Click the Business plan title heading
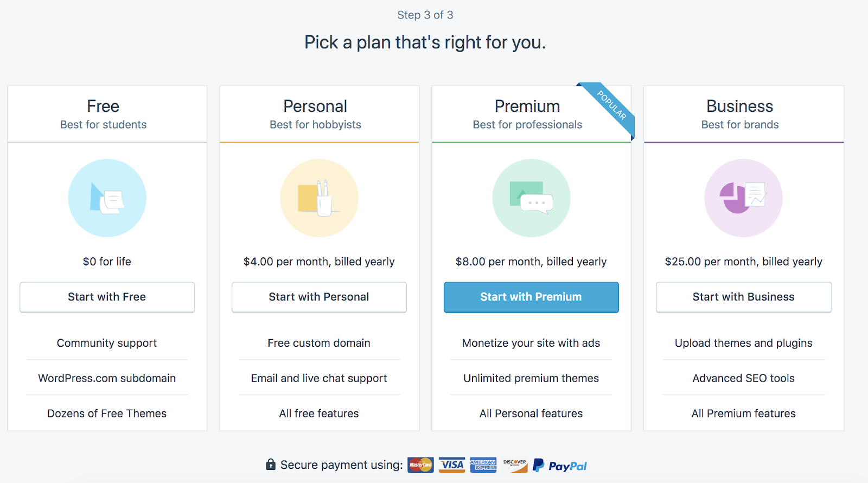The image size is (868, 483). tap(739, 106)
